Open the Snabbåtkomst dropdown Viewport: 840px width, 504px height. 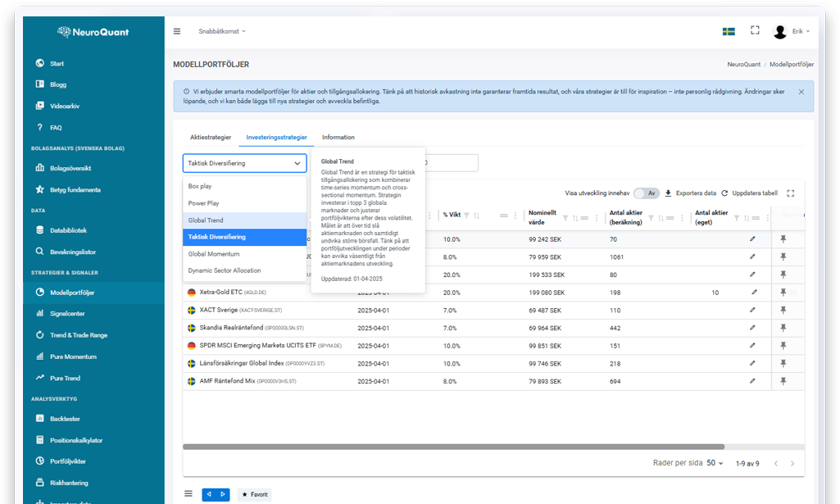[221, 31]
